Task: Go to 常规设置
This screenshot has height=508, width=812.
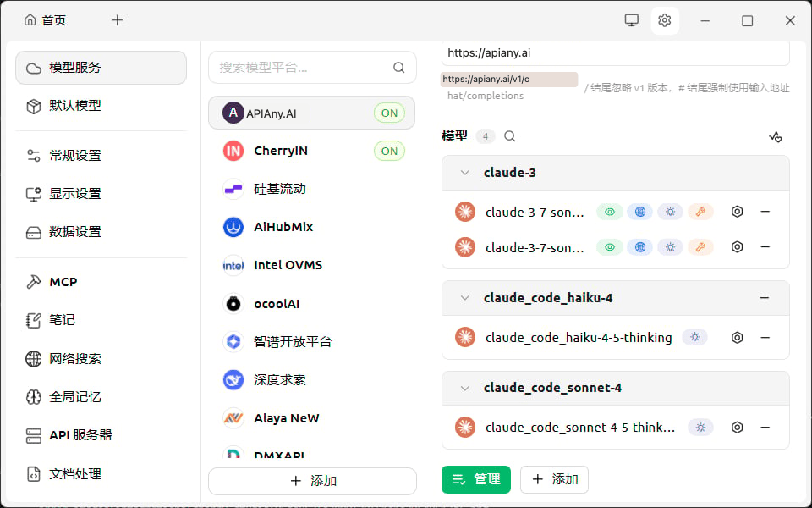Action: pos(101,155)
